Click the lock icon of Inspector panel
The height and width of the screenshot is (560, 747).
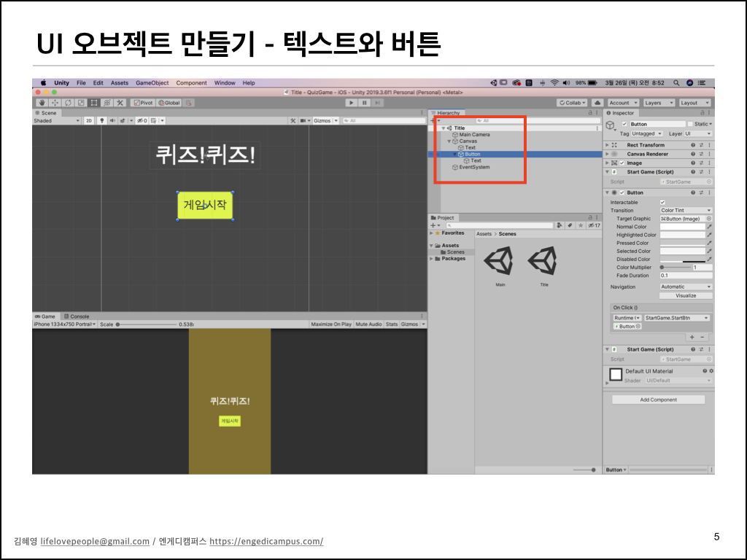coord(702,113)
